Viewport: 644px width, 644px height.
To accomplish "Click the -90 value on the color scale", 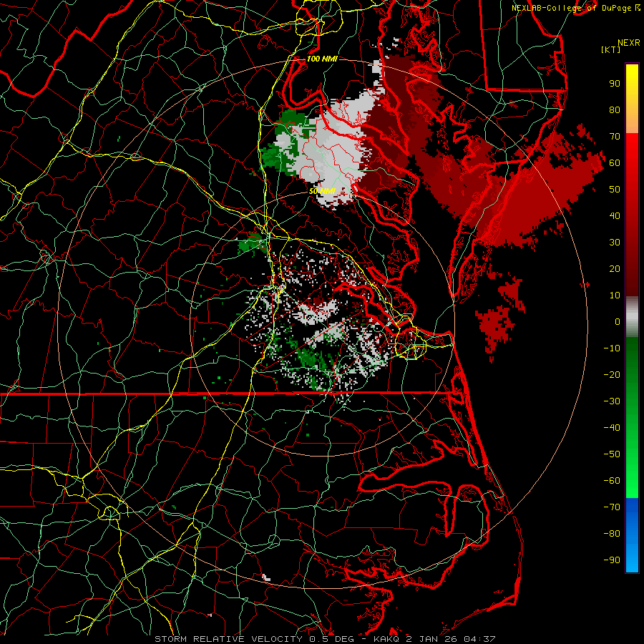I will pos(612,560).
